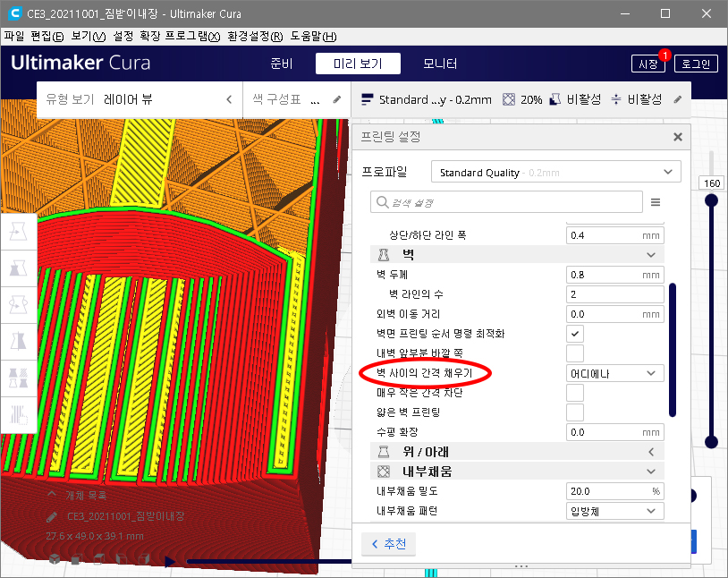
Task: Open the 환경설정 menu
Action: 255,37
